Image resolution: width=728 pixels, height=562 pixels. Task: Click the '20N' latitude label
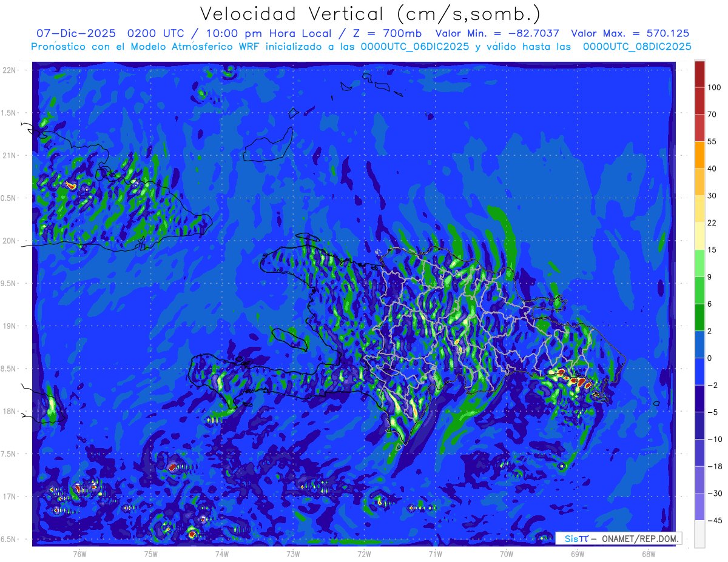9,241
